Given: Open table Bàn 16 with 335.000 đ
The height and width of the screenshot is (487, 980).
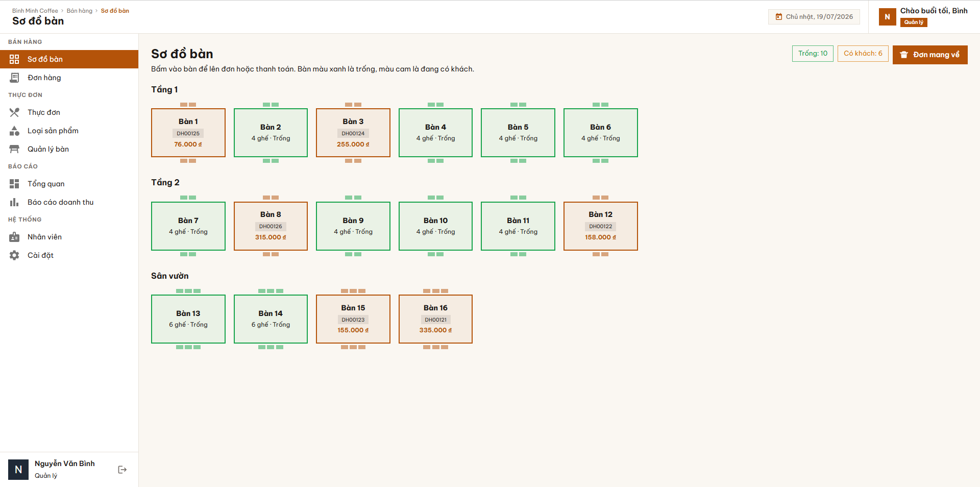Looking at the screenshot, I should pyautogui.click(x=435, y=319).
